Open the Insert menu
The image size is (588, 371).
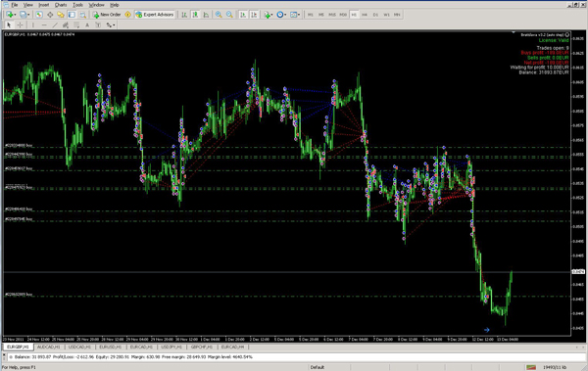coord(44,5)
